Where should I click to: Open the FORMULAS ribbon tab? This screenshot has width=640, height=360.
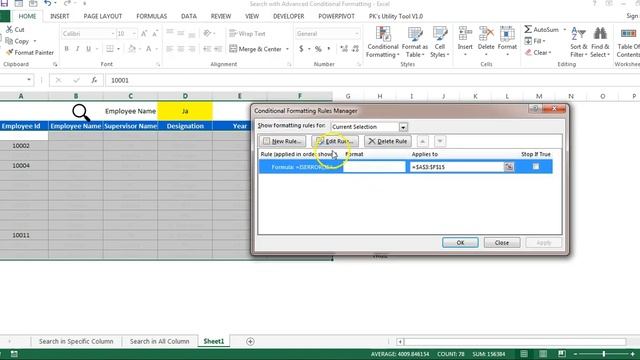(x=151, y=16)
